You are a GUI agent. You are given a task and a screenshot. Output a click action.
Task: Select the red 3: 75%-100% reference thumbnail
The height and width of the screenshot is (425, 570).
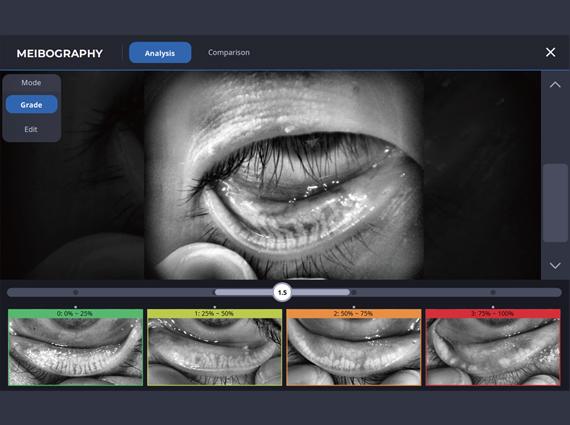(493, 347)
